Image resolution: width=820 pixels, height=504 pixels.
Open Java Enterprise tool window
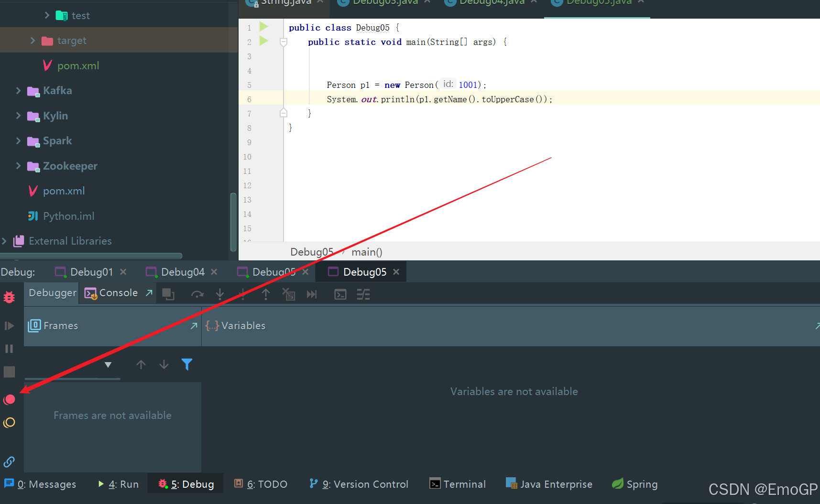[x=549, y=484]
